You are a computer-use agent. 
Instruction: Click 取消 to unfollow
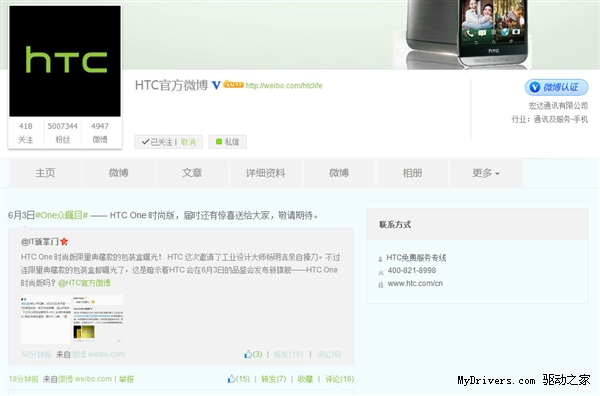[188, 142]
